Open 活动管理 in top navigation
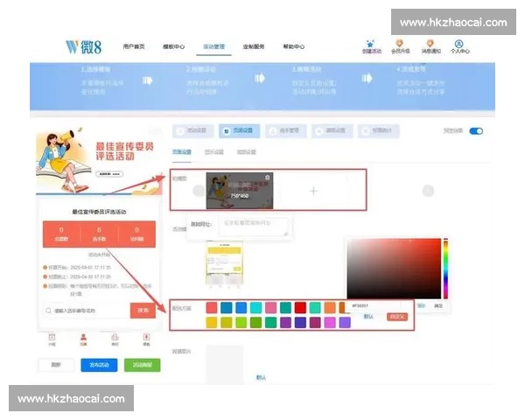Screen dimensions: 525x420 (214, 46)
